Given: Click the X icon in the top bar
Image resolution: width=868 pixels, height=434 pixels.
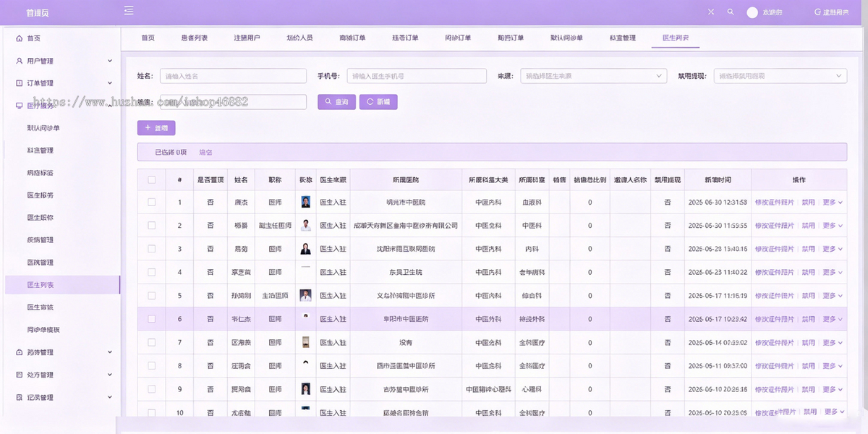Looking at the screenshot, I should 711,12.
